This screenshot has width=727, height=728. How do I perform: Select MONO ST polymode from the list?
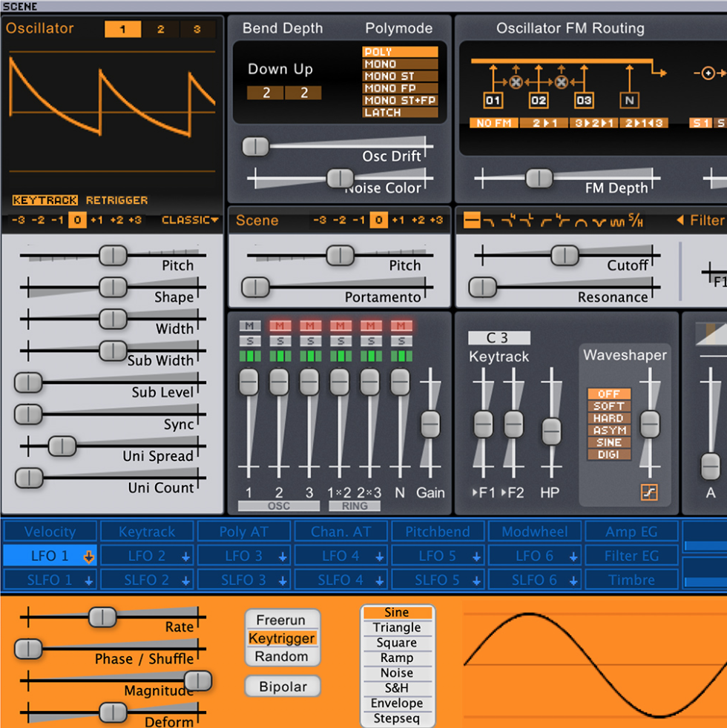(401, 76)
